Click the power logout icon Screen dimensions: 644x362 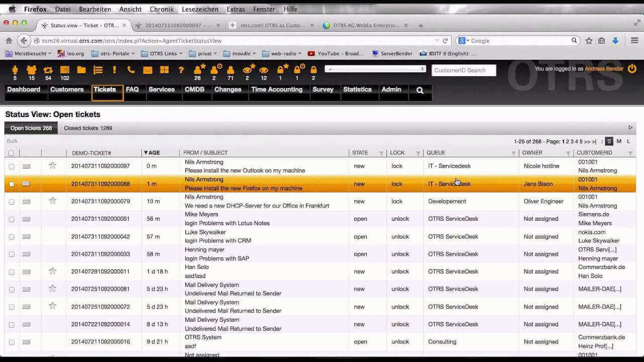632,68
